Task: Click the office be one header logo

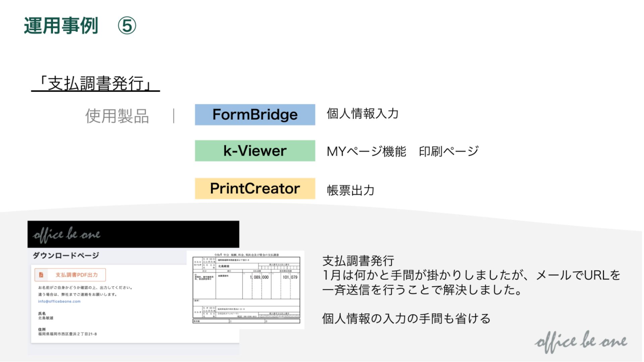Action: coord(66,235)
